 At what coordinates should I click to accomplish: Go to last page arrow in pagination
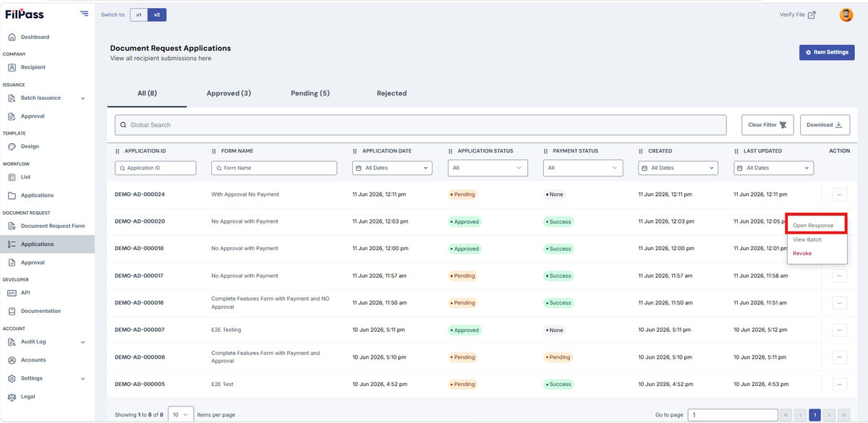843,415
